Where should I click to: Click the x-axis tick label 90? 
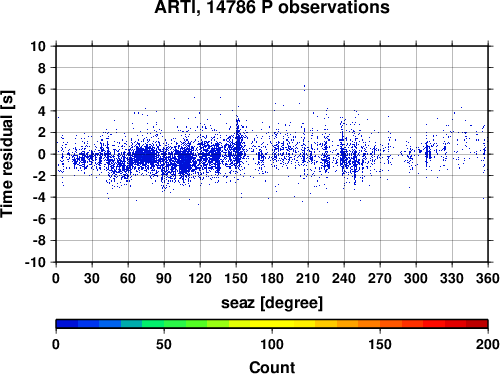[164, 278]
